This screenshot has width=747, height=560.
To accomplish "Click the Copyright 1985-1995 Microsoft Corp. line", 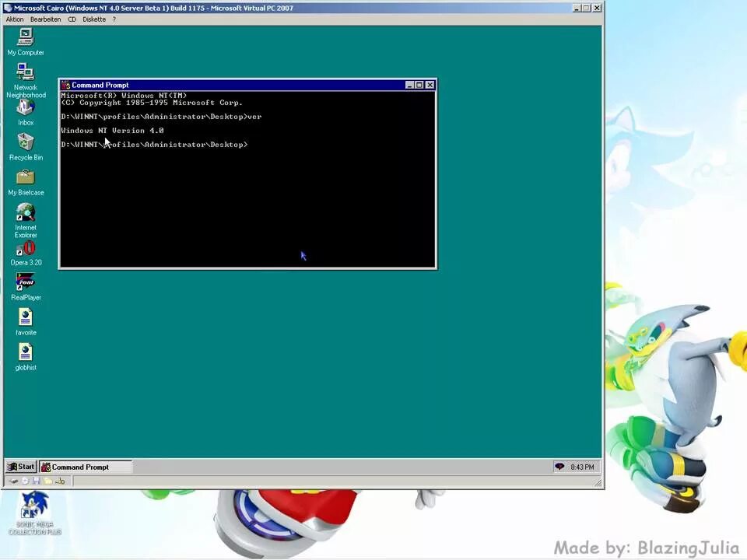I will pos(152,103).
